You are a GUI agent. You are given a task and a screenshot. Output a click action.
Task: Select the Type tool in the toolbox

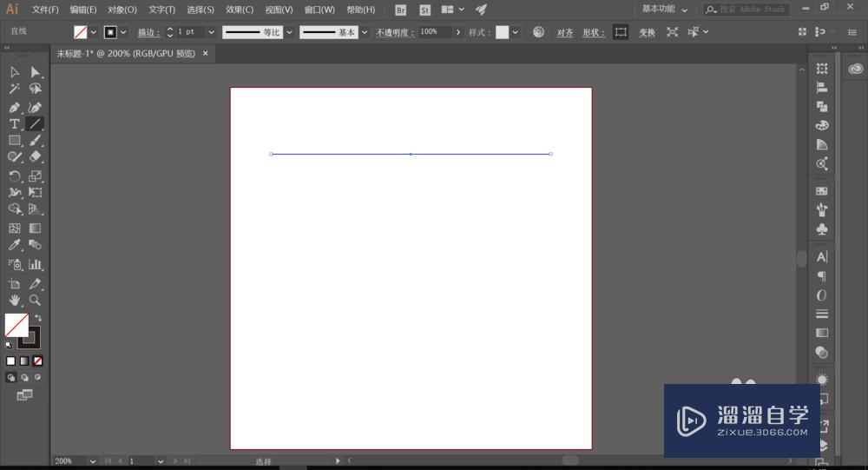point(15,124)
